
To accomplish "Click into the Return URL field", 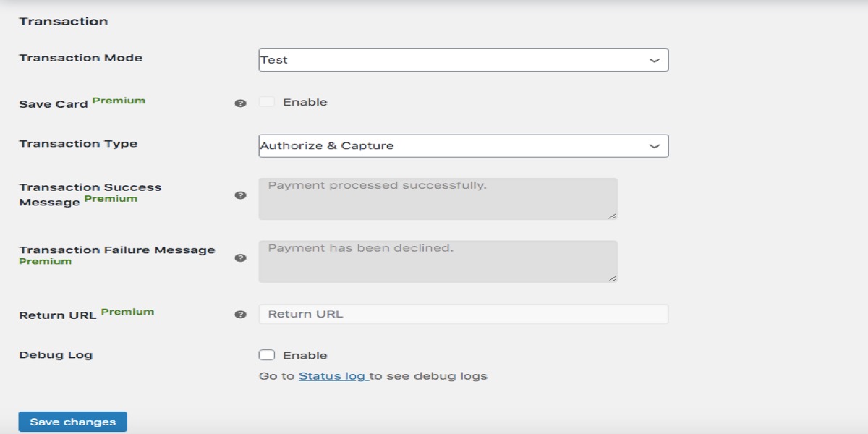I will click(x=464, y=314).
